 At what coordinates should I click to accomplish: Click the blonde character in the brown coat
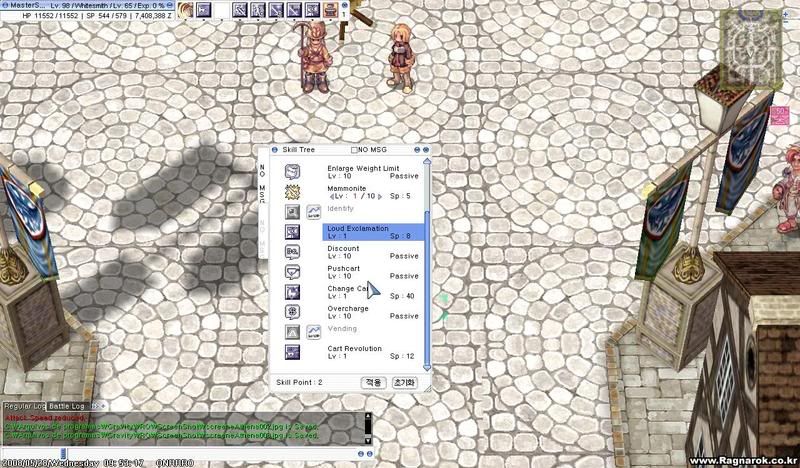point(402,59)
